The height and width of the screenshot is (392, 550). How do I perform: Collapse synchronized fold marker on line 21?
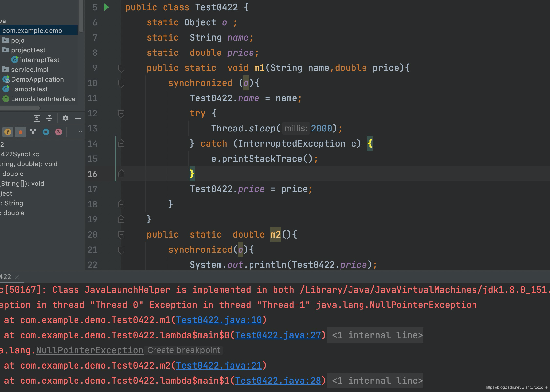coord(121,250)
